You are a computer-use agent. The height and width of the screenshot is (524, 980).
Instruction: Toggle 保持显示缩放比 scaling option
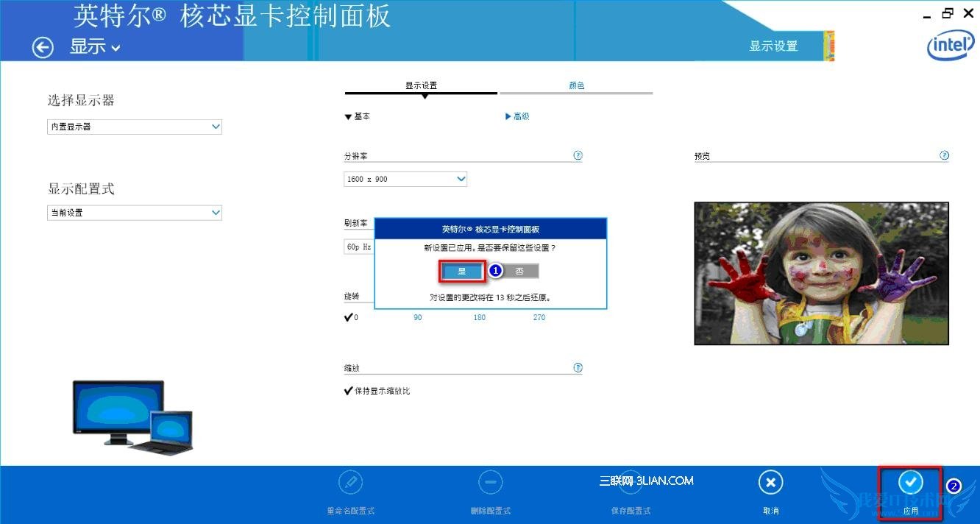[x=377, y=391]
